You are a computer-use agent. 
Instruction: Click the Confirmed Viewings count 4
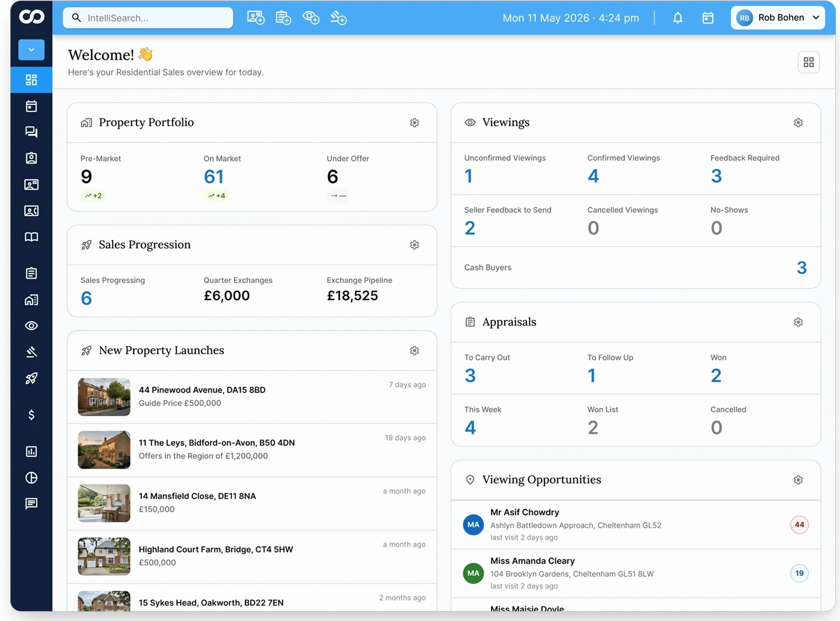tap(593, 176)
